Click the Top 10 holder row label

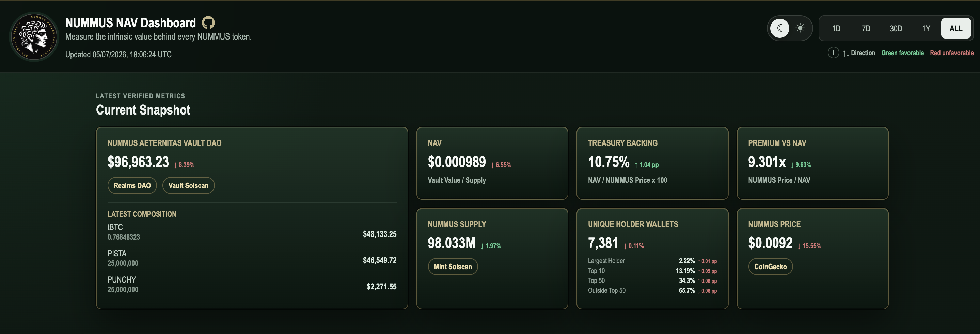click(596, 271)
